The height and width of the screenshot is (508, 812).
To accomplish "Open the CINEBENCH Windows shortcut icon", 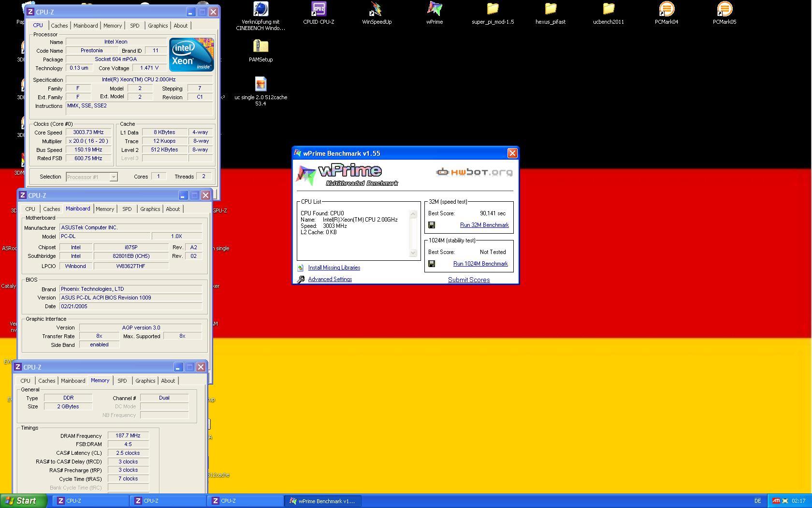I will [261, 10].
